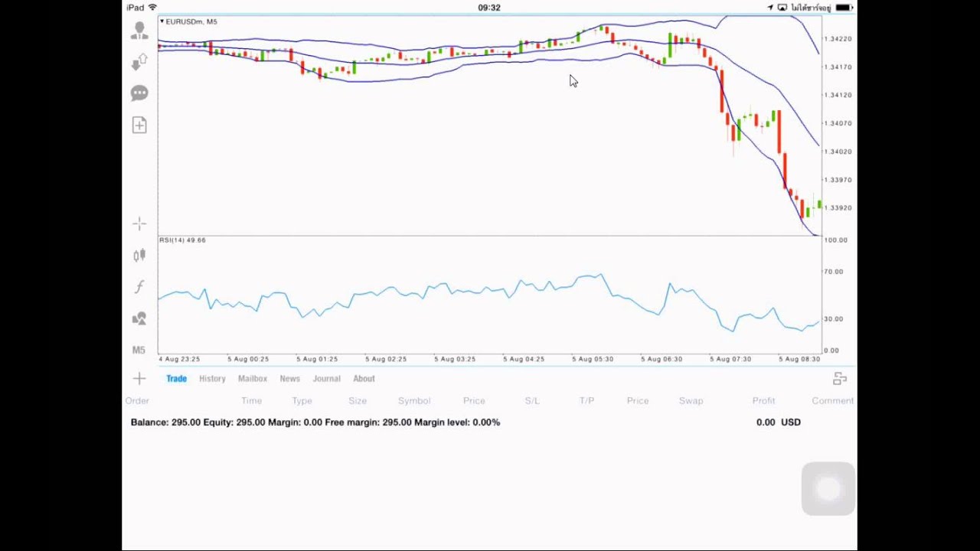Click the RSI(14) 49.66 indicator label
The width and height of the screenshot is (980, 551).
click(x=182, y=240)
